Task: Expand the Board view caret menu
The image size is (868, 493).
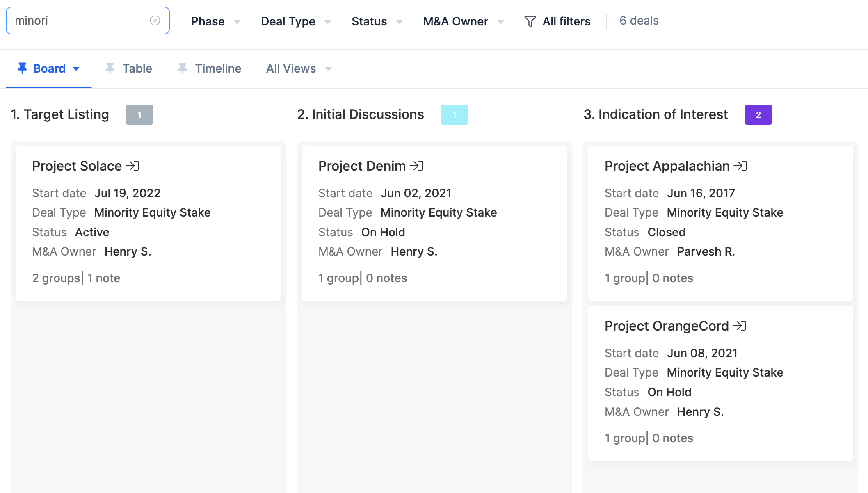Action: pos(76,68)
